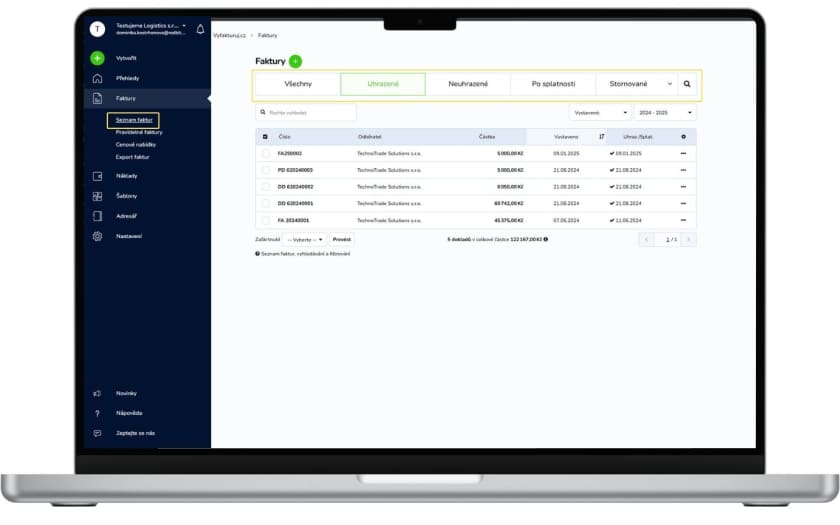Viewport: 840px width, 525px height.
Task: Click sort order icon next to Vystaveno
Action: (602, 137)
